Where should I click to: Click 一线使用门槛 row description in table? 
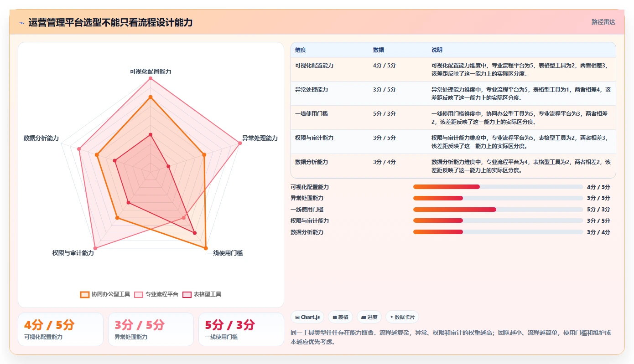point(520,118)
